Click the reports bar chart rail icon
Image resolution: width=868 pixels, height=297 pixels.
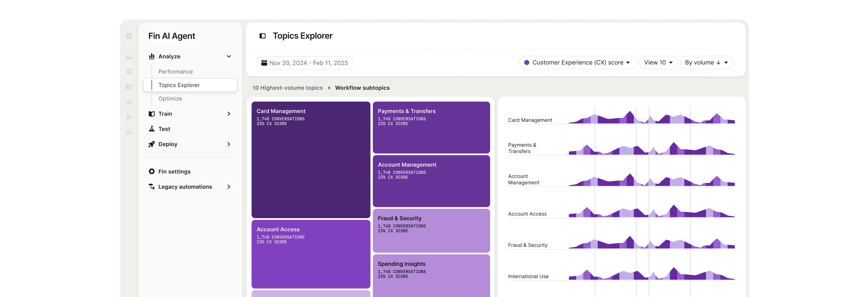(129, 102)
